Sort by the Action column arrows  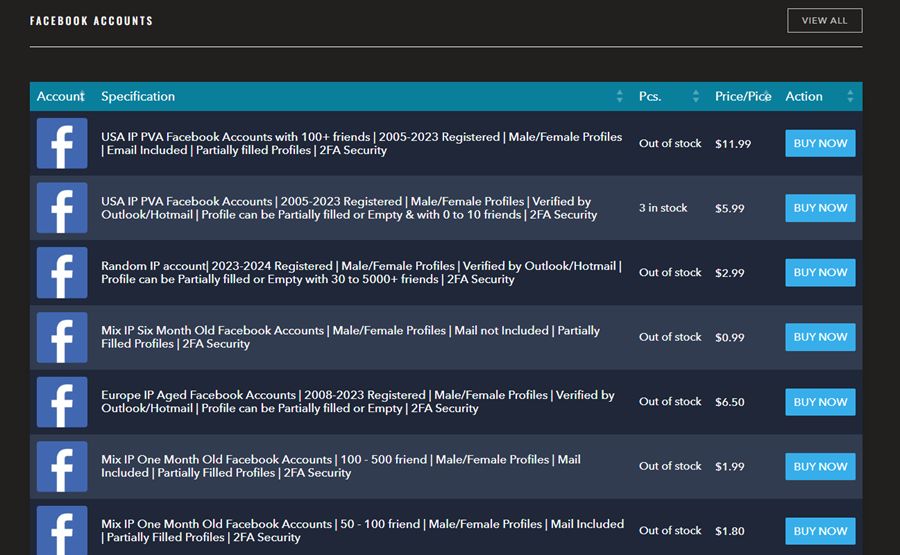(x=850, y=96)
